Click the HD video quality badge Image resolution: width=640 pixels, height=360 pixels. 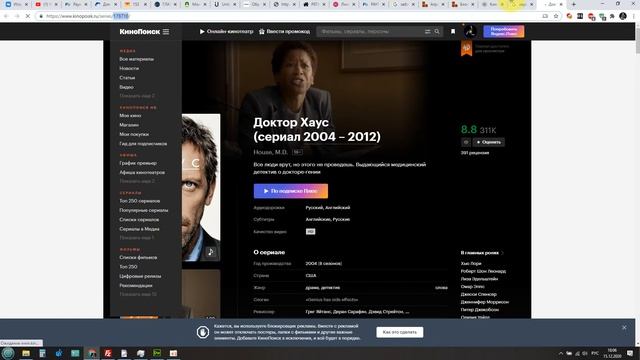[310, 231]
